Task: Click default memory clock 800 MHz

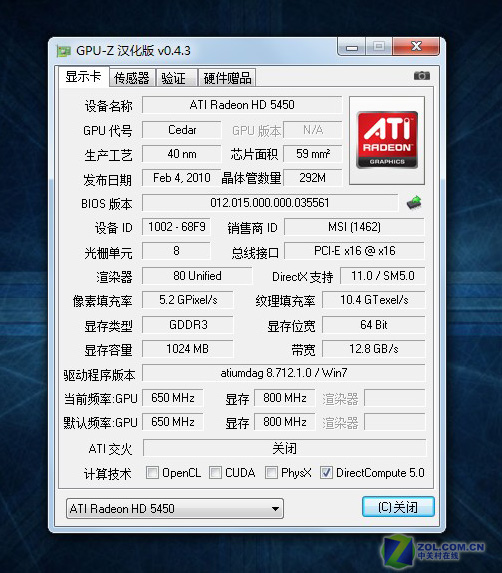Action: pyautogui.click(x=285, y=422)
